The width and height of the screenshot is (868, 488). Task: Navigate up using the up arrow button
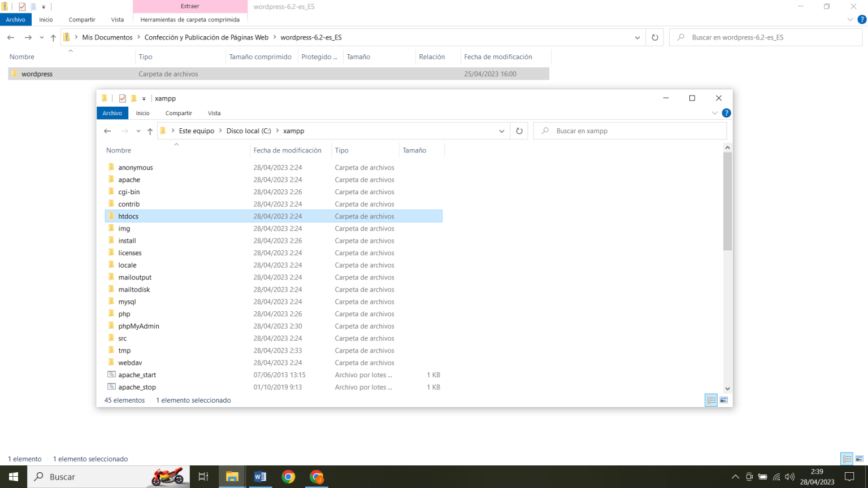[150, 130]
